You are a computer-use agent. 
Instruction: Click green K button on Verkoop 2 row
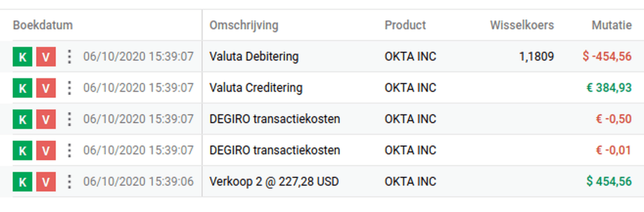pos(23,182)
